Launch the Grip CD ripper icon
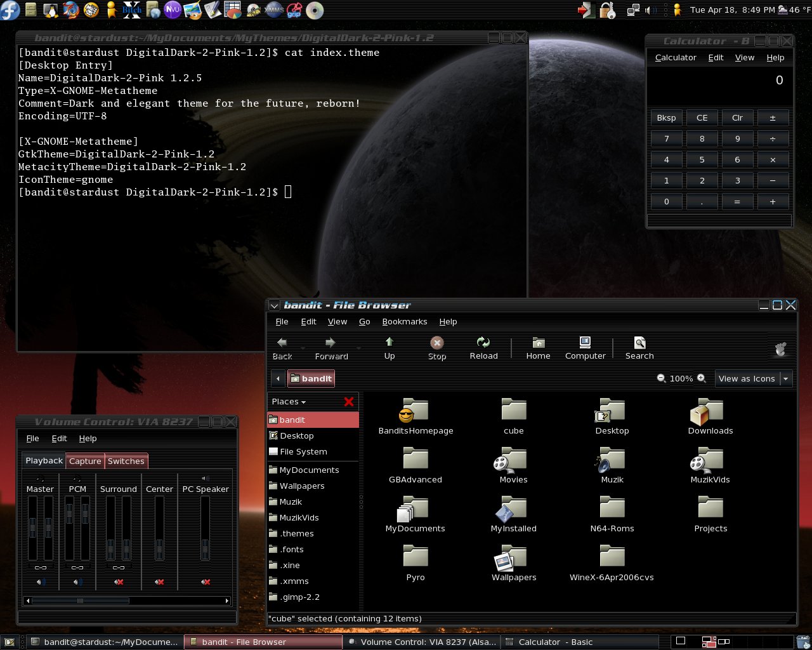 click(294, 10)
